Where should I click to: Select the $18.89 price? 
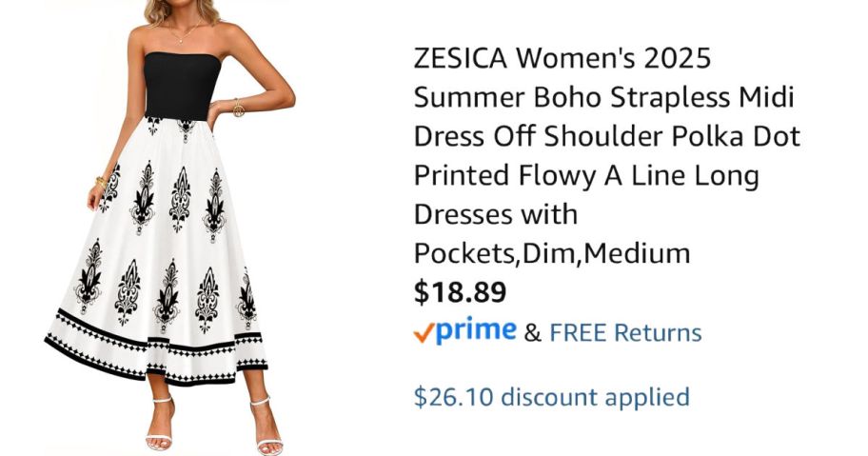point(460,292)
